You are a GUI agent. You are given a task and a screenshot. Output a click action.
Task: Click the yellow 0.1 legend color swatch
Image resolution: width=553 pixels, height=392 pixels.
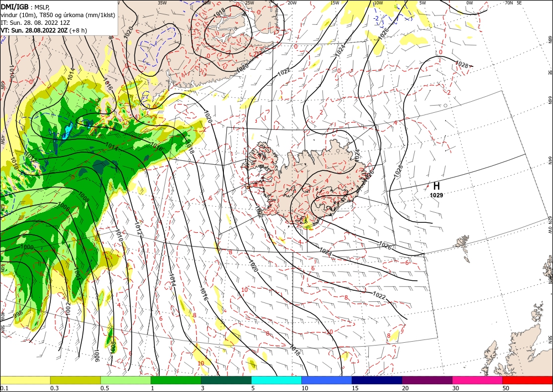[25, 380]
